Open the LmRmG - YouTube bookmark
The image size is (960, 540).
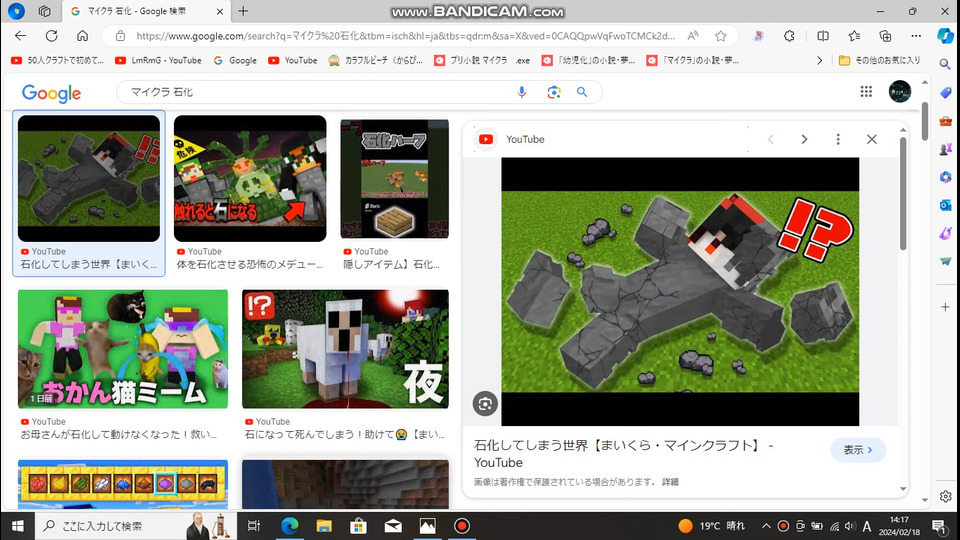159,60
